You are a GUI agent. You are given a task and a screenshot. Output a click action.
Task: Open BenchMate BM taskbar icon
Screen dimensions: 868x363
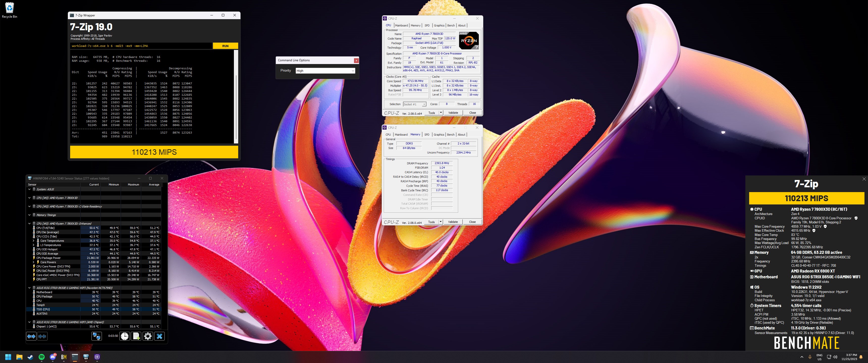(x=64, y=357)
